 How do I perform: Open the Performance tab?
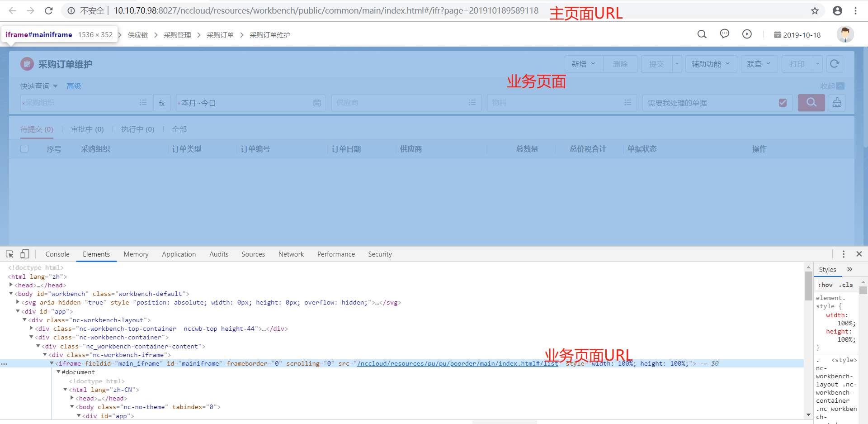click(336, 254)
